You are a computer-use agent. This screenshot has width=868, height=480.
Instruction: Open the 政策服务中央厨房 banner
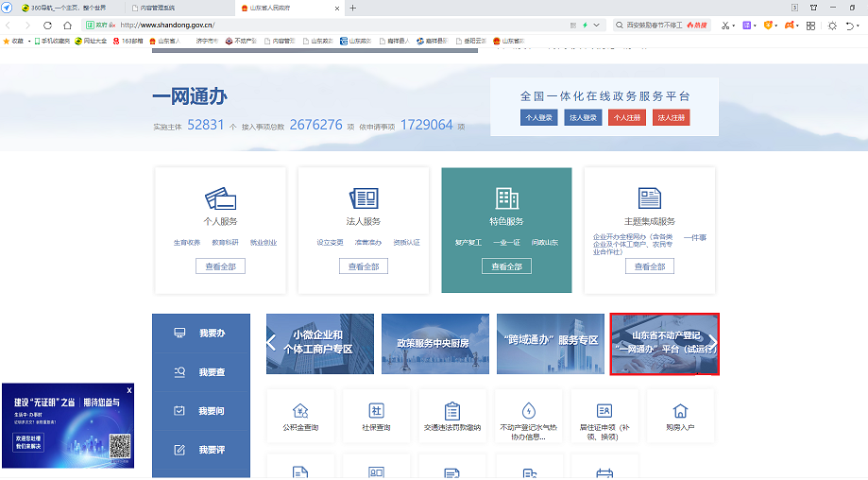(435, 344)
